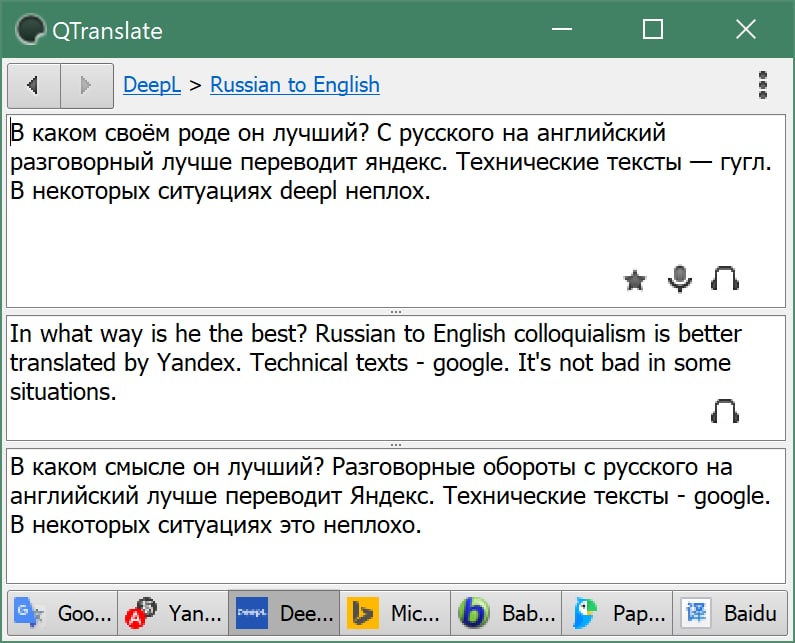Switch to Baidu translation service tab

pos(730,613)
